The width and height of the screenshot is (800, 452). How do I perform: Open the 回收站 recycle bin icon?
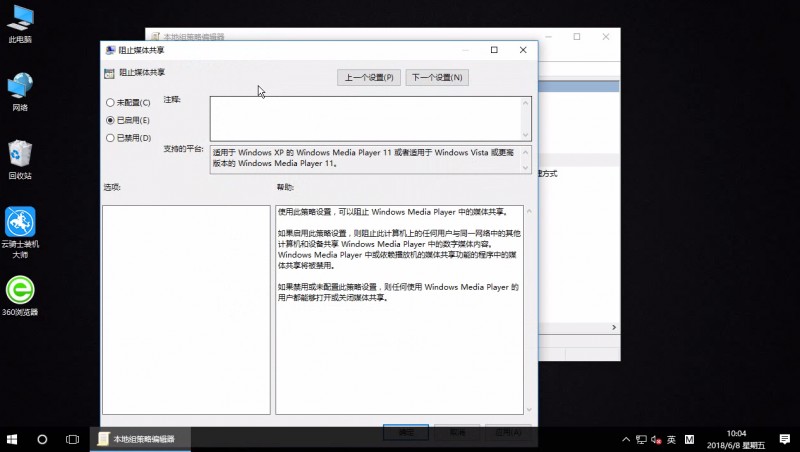[x=20, y=160]
